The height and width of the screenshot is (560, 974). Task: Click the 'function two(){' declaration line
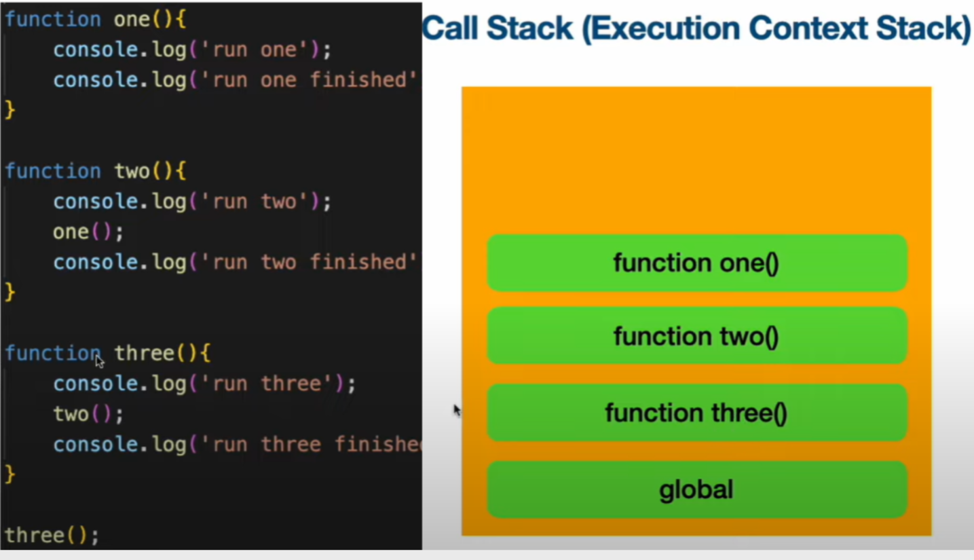[x=96, y=171]
